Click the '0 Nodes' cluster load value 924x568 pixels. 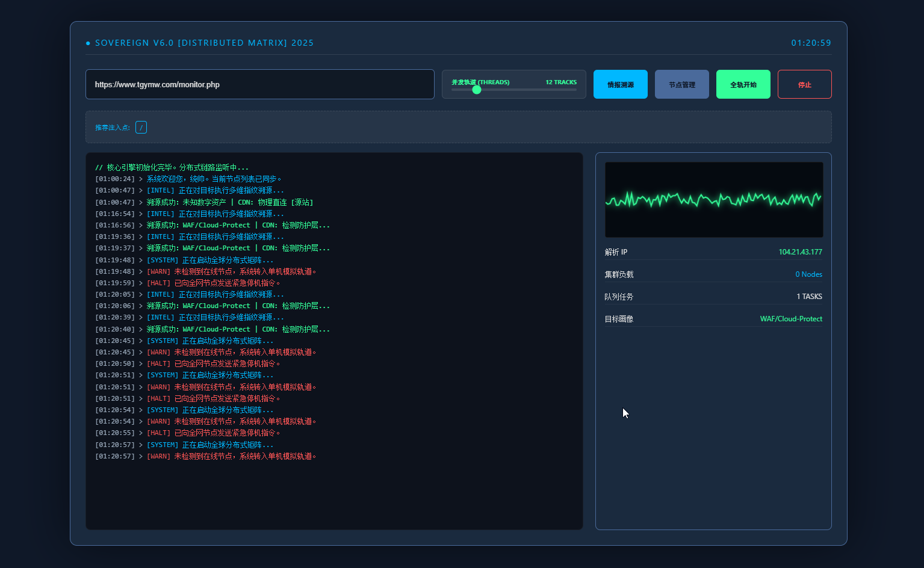pos(808,274)
